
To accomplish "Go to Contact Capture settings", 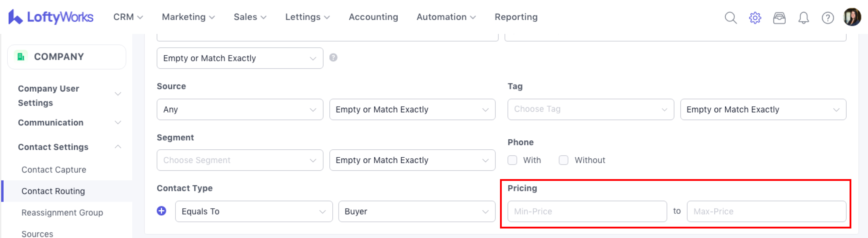I will click(x=54, y=170).
